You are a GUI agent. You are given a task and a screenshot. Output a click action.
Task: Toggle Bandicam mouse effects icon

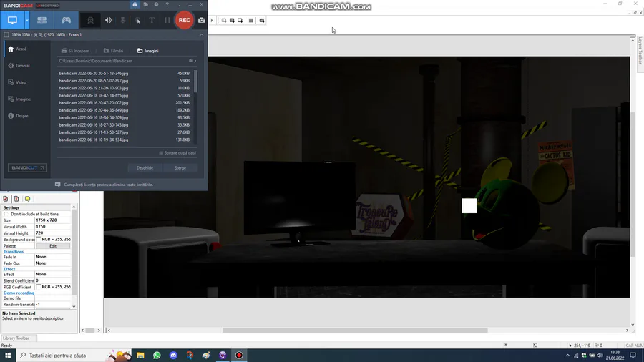137,20
